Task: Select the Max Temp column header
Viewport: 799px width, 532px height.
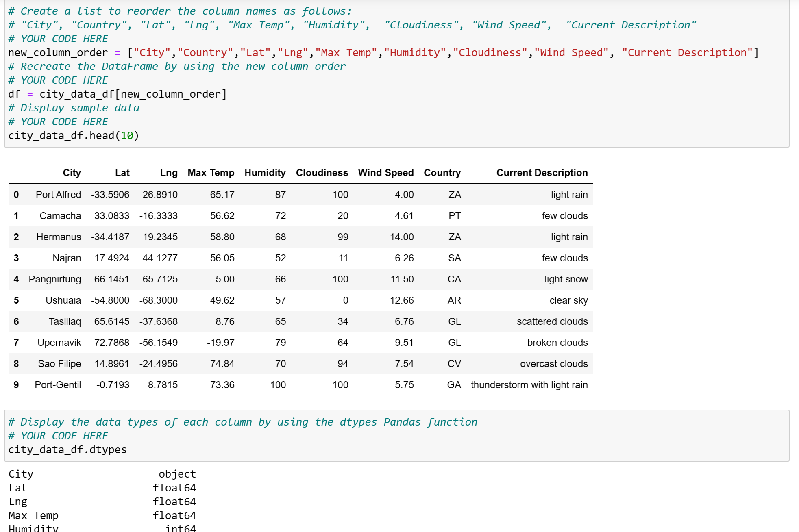Action: point(211,173)
